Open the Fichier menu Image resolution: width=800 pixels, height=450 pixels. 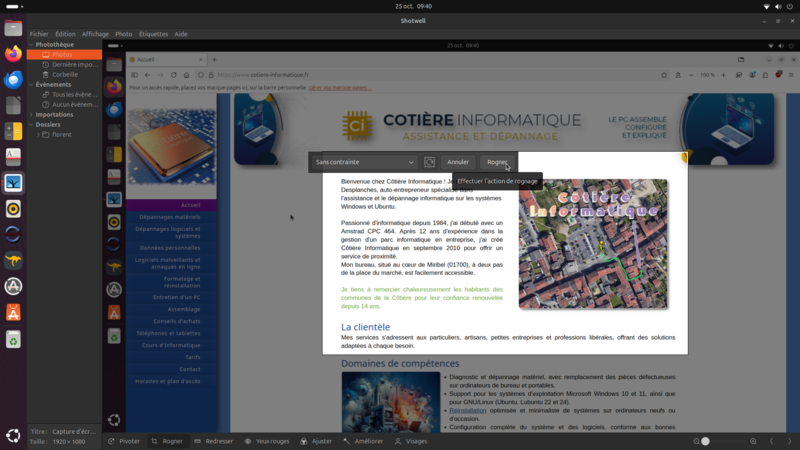point(39,34)
